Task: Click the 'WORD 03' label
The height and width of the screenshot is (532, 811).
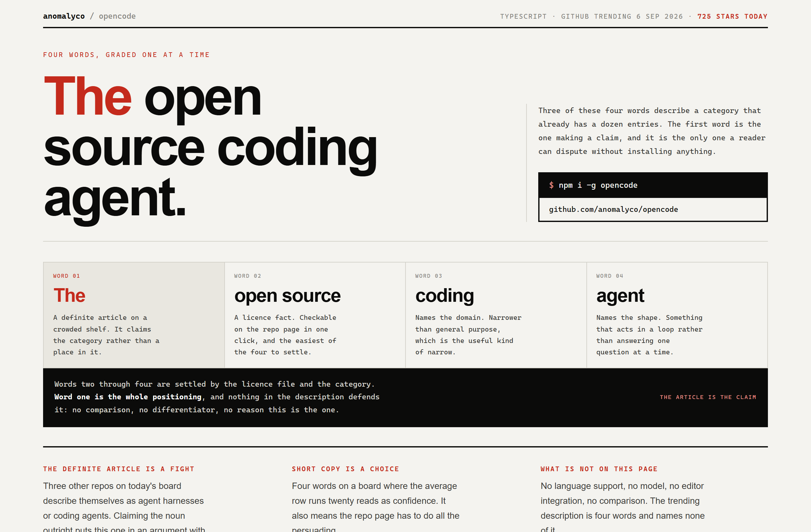Action: click(x=429, y=276)
